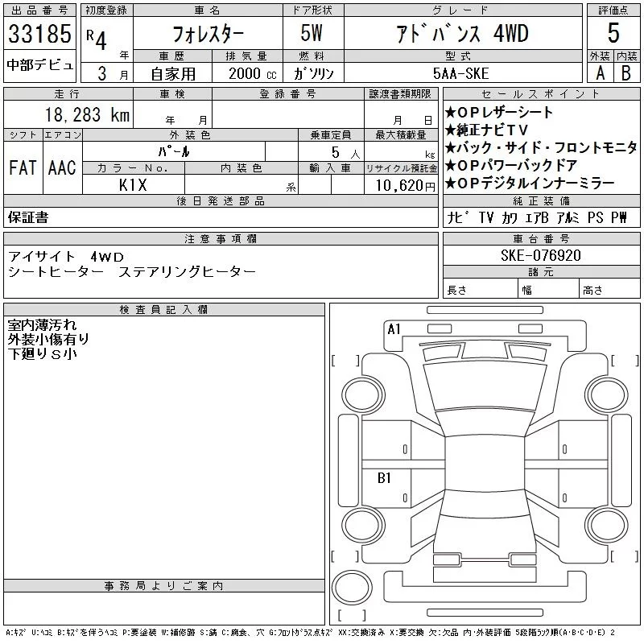Click the door shape value 5W
644x644 pixels.
point(312,33)
